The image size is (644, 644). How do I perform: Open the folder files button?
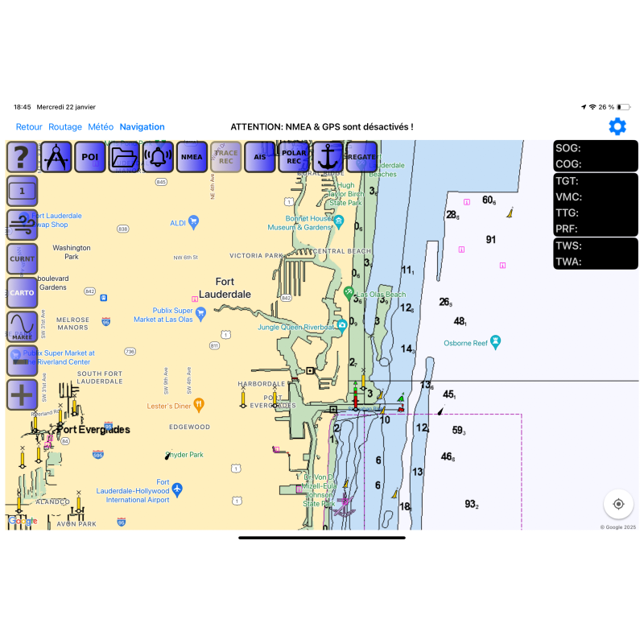(x=124, y=157)
